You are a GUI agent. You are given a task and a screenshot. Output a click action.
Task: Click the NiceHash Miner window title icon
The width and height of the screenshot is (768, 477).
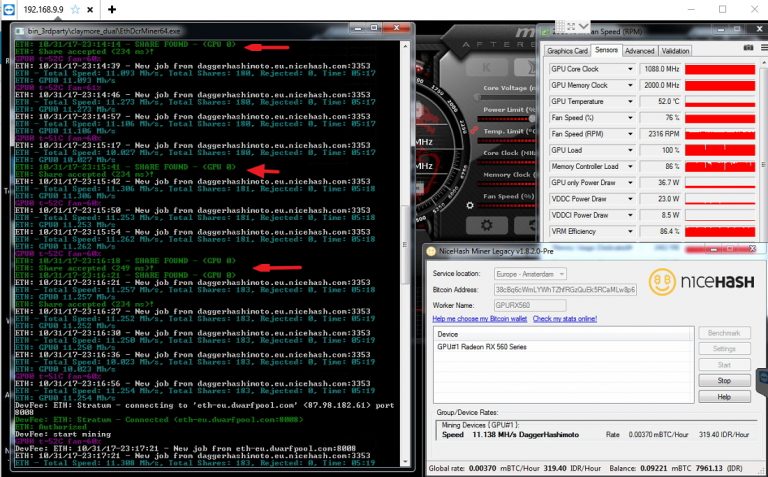click(x=431, y=251)
